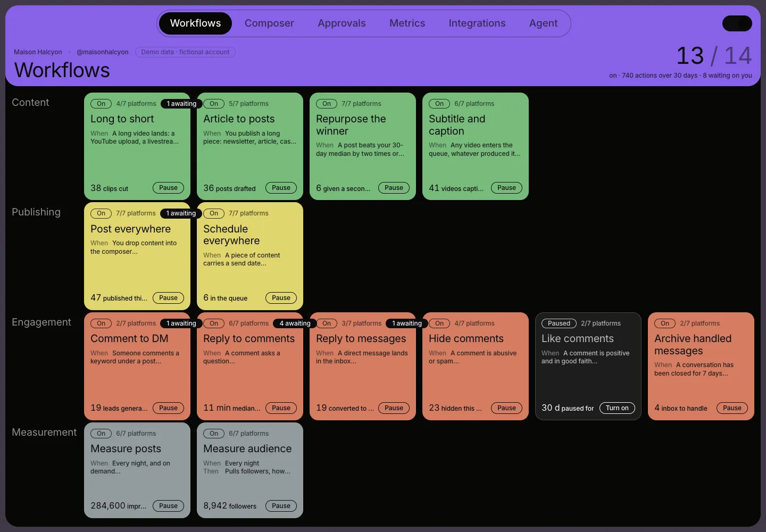This screenshot has height=532, width=766.
Task: Click the Maison Halcyon account name
Action: [38, 52]
